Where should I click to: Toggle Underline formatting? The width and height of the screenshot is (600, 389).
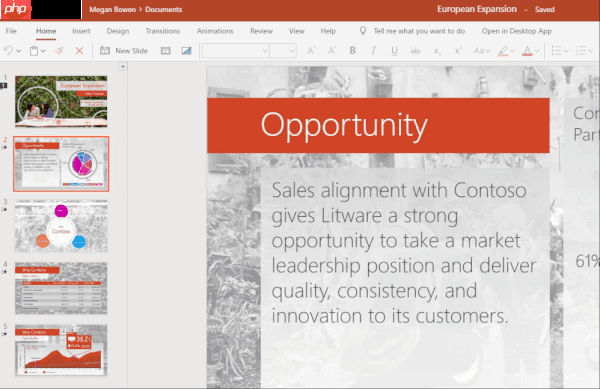coord(394,51)
